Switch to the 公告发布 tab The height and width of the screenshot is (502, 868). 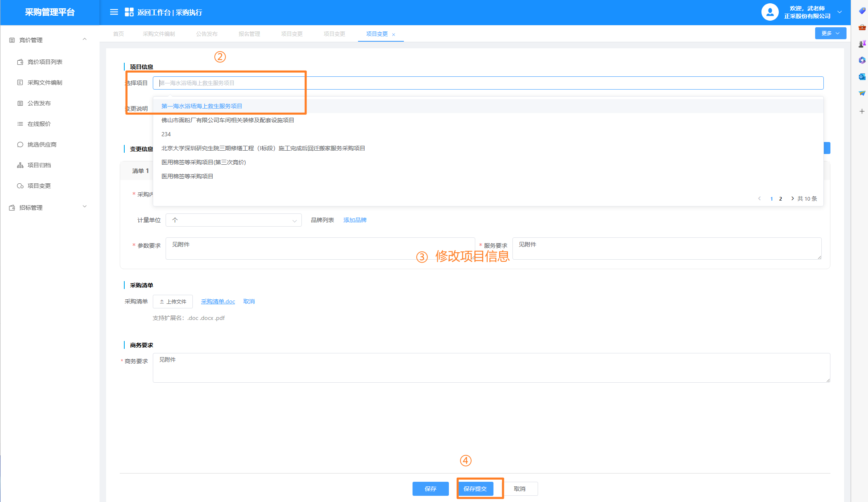[x=206, y=34]
